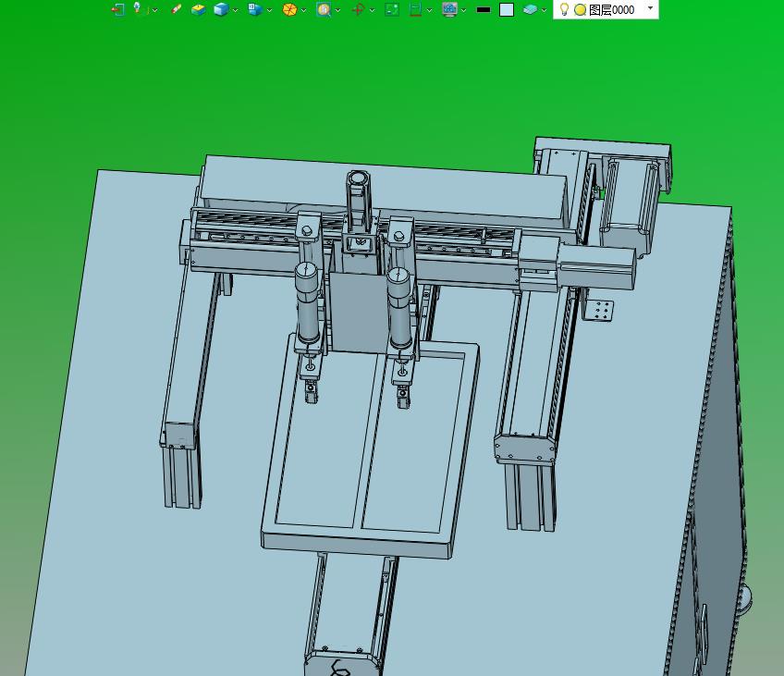Click the red coordinate axis icon
Screen dimensions: 784x676
[x=358, y=9]
